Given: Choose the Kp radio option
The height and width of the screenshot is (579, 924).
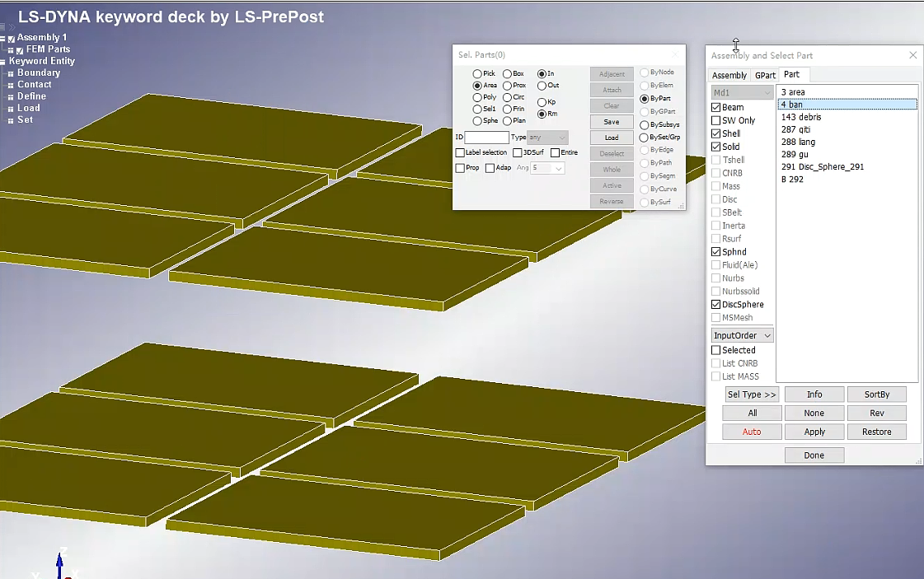Looking at the screenshot, I should pyautogui.click(x=542, y=102).
